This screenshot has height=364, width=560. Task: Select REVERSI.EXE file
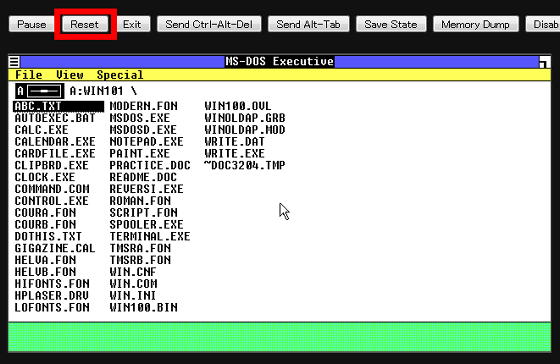pos(146,189)
